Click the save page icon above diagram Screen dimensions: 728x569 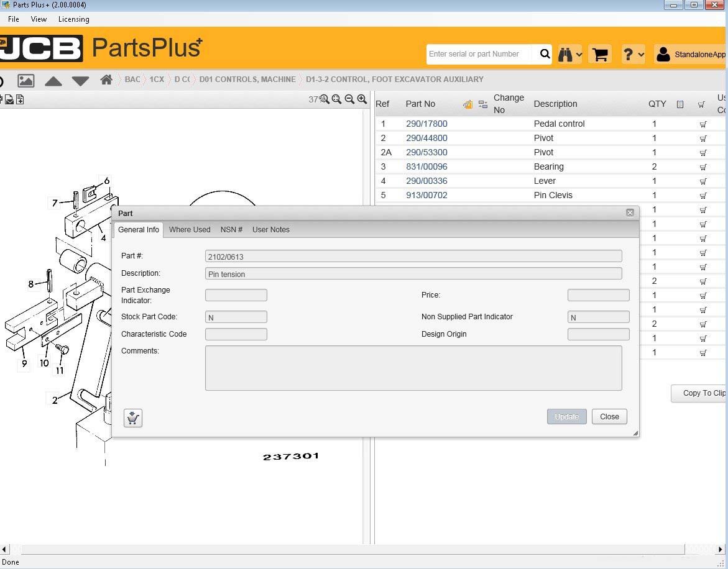click(x=9, y=99)
